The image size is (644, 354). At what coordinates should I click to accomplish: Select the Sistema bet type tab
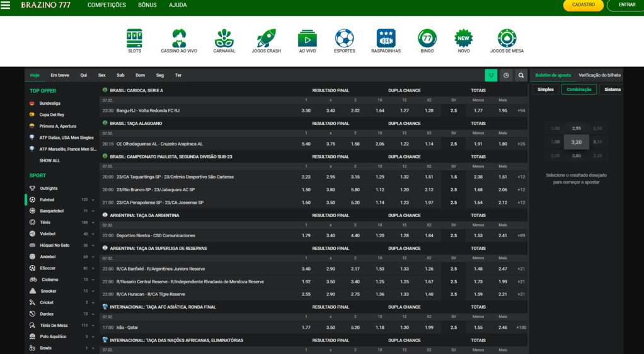pos(612,89)
